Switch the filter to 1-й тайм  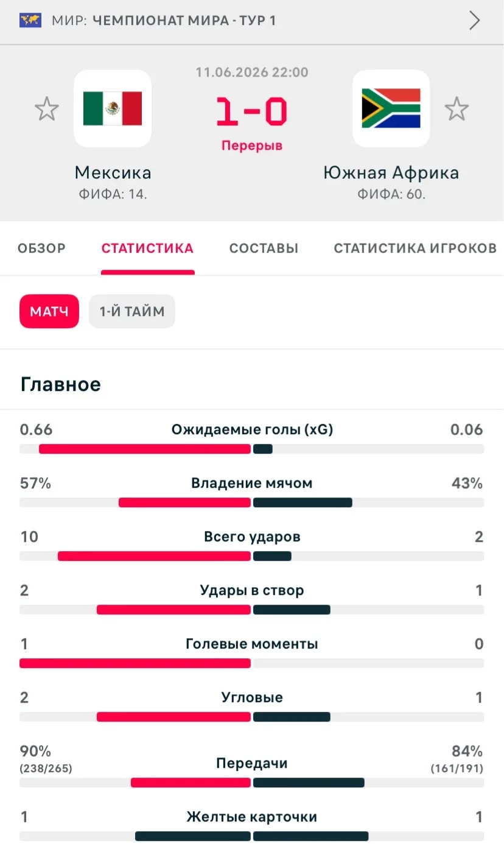coord(132,312)
